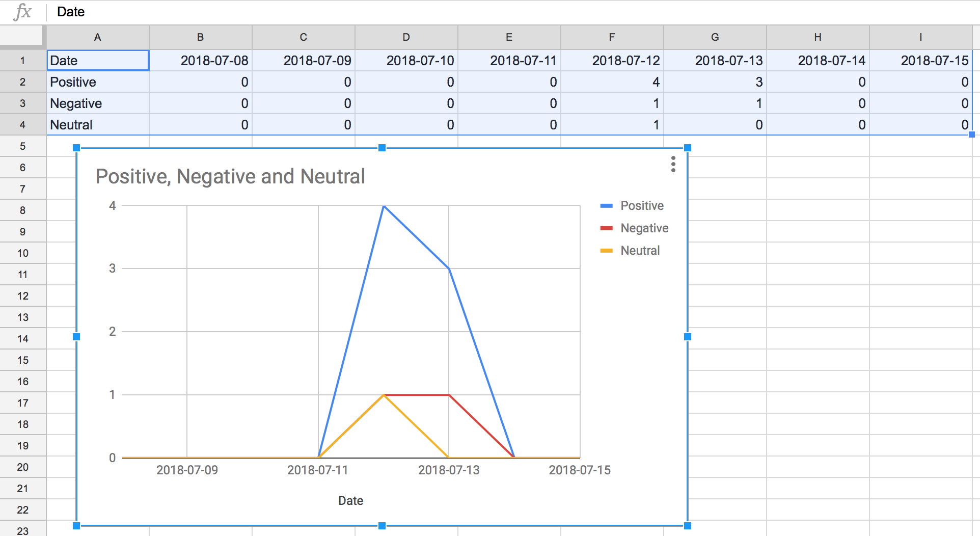The image size is (980, 536).
Task: Select row 2 header
Action: [22, 82]
